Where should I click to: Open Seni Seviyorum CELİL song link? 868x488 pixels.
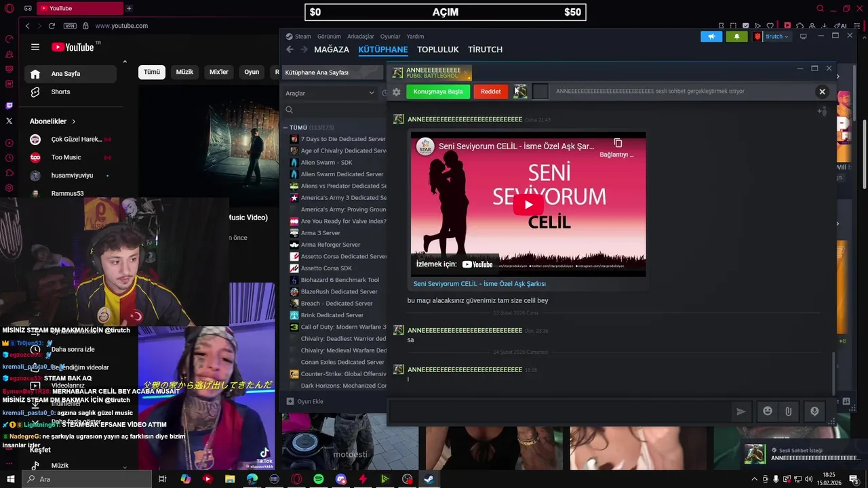(479, 283)
